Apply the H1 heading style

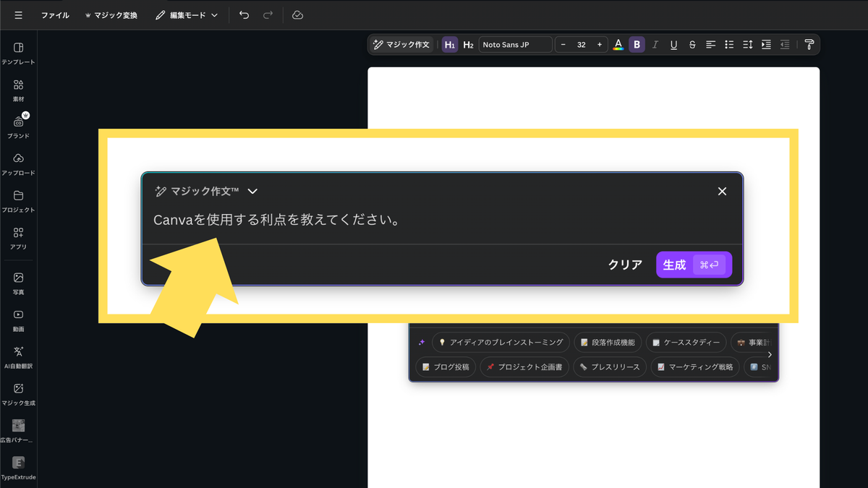(450, 45)
